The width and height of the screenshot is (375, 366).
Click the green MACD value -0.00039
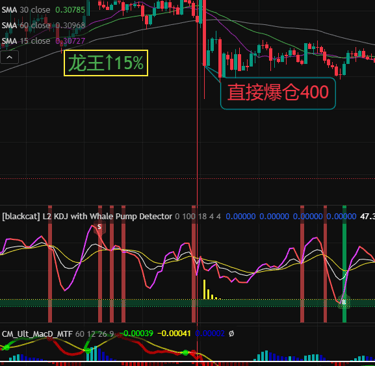(137, 333)
